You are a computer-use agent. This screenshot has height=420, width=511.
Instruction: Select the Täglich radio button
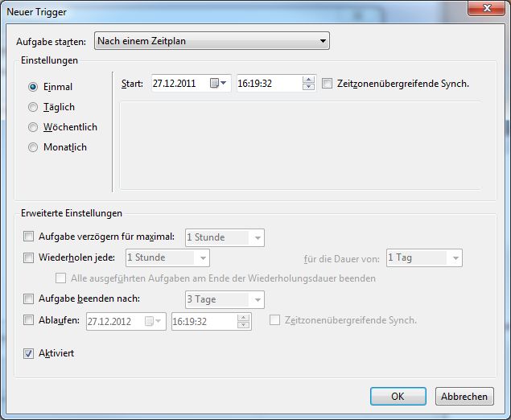coord(33,107)
